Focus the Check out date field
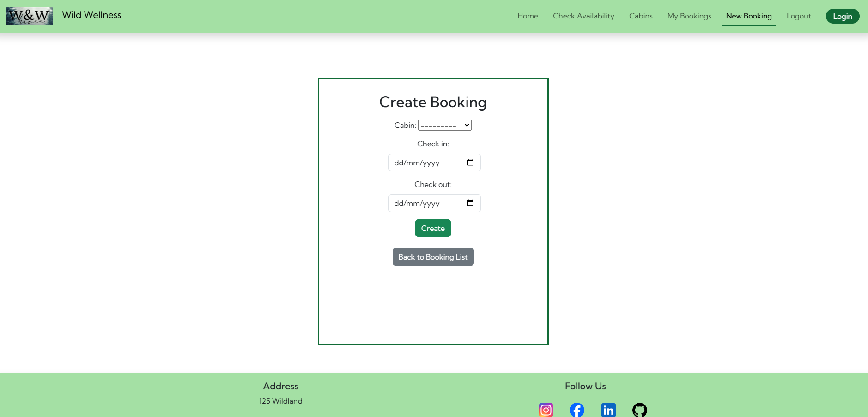The height and width of the screenshot is (417, 868). [434, 203]
